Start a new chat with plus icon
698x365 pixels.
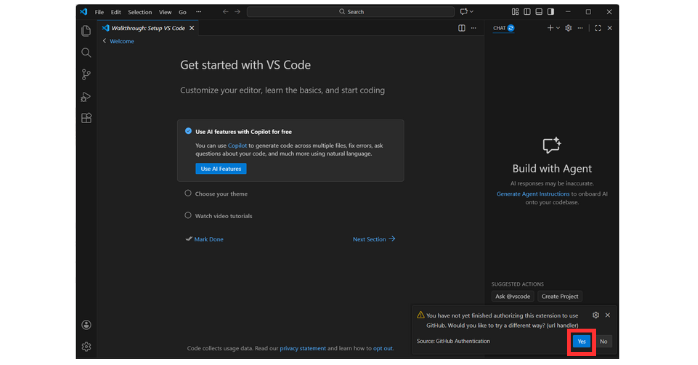tap(550, 28)
